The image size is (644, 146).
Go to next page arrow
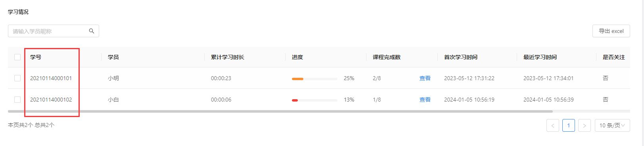585,125
